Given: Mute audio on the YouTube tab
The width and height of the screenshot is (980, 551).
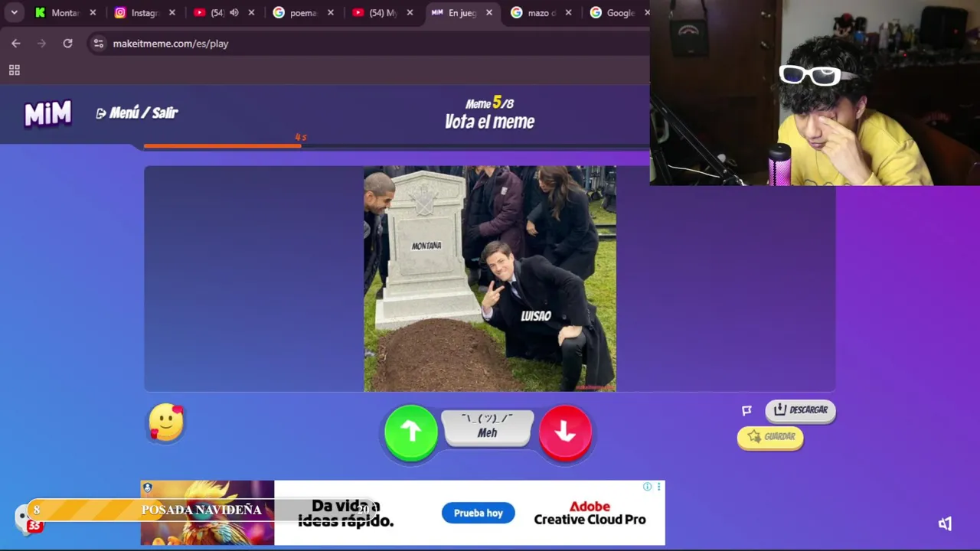Looking at the screenshot, I should (x=234, y=12).
